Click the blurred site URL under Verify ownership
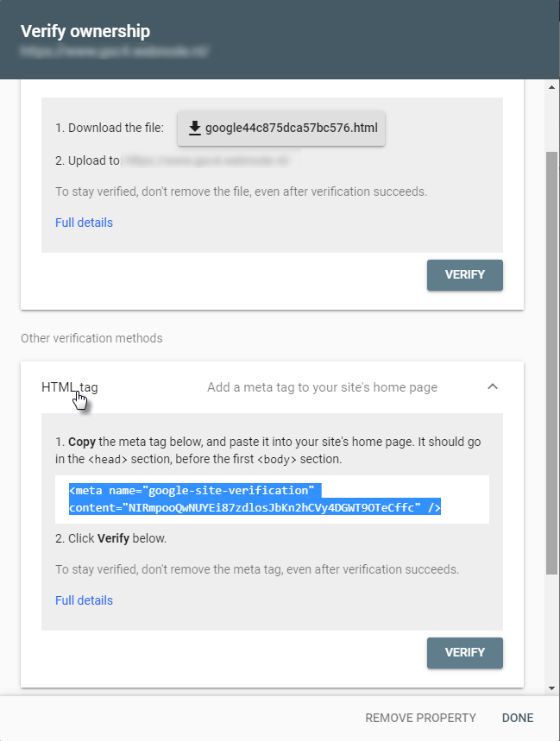This screenshot has height=741, width=560. 115,53
